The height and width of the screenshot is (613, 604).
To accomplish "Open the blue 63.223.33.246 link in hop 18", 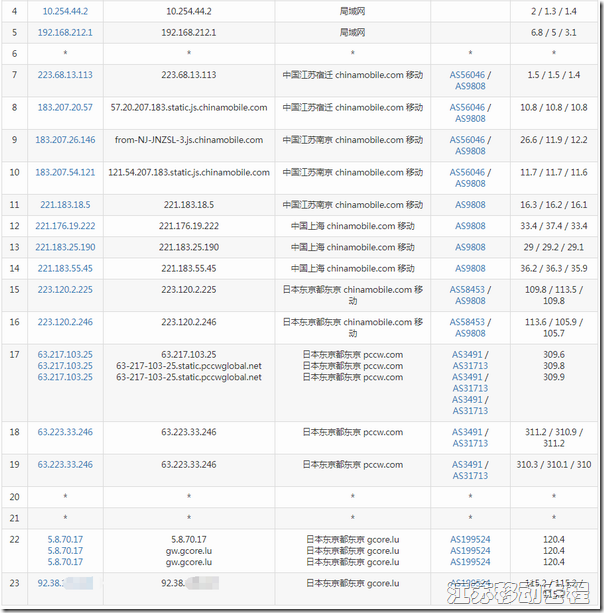I will pos(65,432).
